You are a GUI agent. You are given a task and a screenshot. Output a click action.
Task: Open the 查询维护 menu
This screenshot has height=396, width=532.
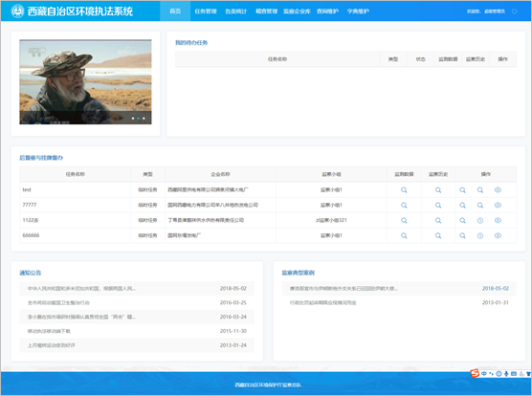tap(327, 11)
